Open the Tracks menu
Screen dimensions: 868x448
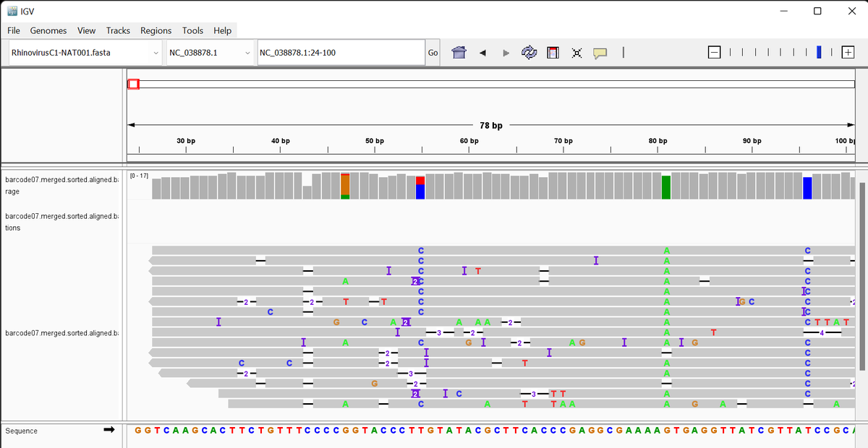coord(118,30)
